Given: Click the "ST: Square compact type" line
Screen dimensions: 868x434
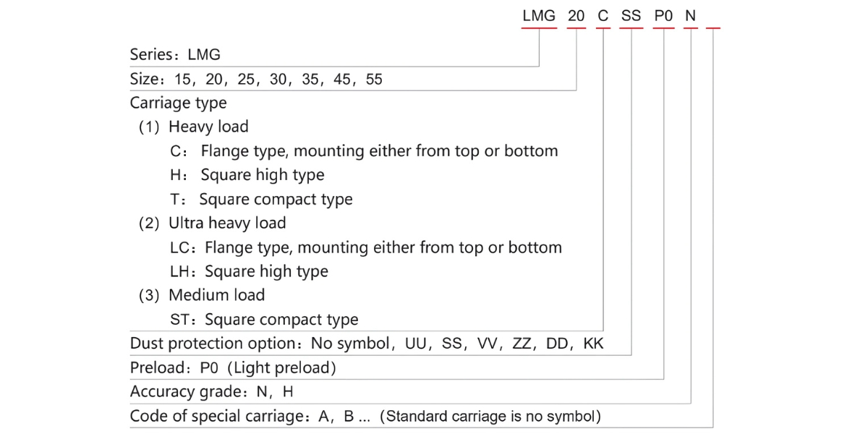Looking at the screenshot, I should pyautogui.click(x=263, y=319).
